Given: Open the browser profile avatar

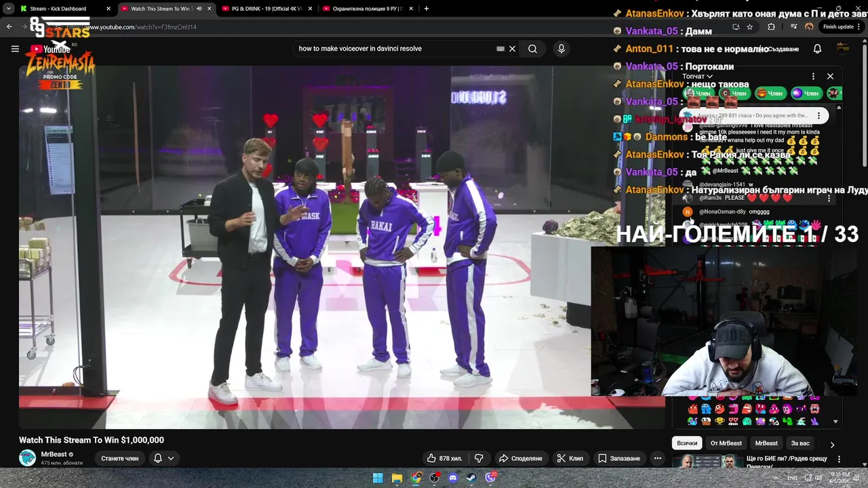Looking at the screenshot, I should pyautogui.click(x=809, y=27).
